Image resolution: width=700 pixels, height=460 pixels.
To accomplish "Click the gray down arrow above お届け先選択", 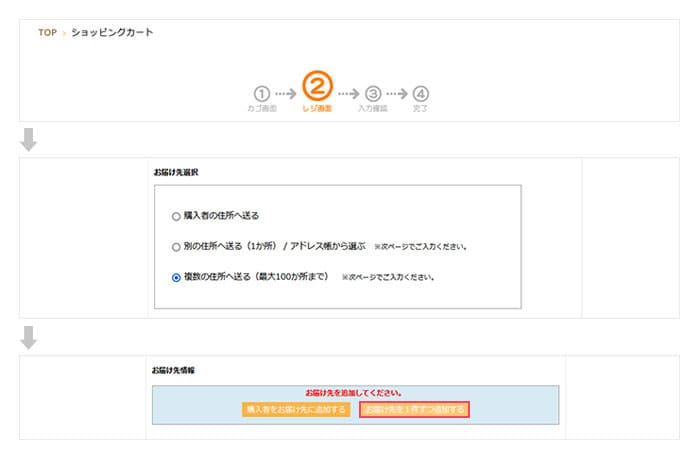I will (x=29, y=140).
